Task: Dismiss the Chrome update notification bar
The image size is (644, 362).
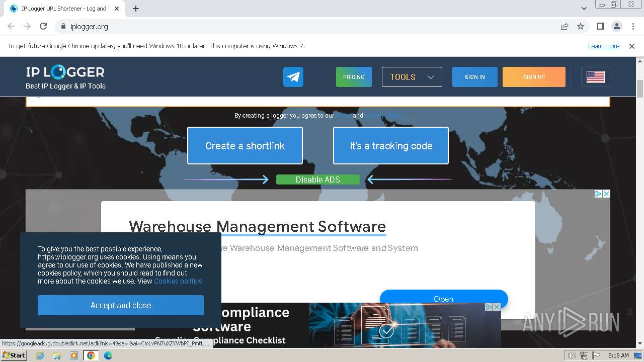Action: tap(632, 46)
